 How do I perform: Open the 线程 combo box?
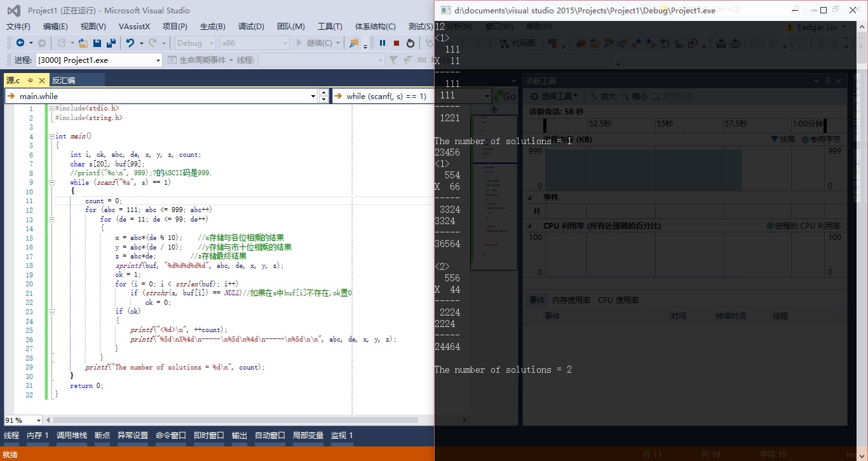[321, 60]
